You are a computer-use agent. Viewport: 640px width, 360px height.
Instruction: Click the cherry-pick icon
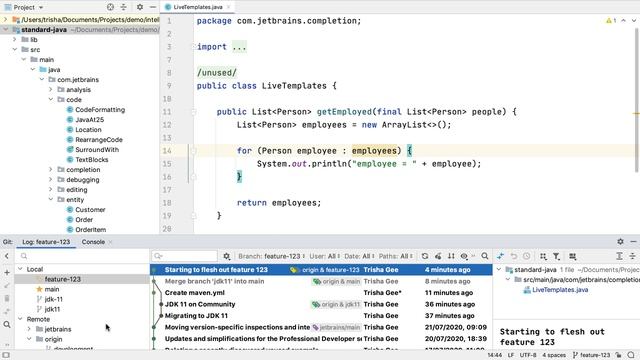click(x=438, y=256)
